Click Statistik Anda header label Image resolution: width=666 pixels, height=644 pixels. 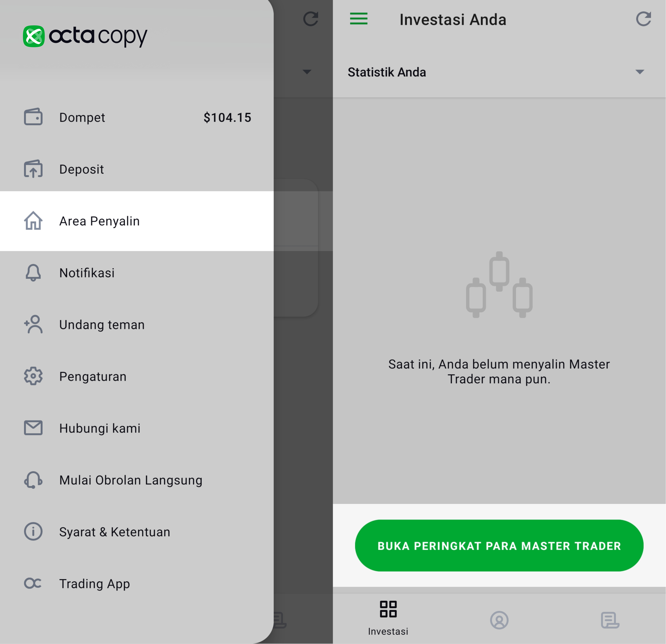[x=387, y=72]
